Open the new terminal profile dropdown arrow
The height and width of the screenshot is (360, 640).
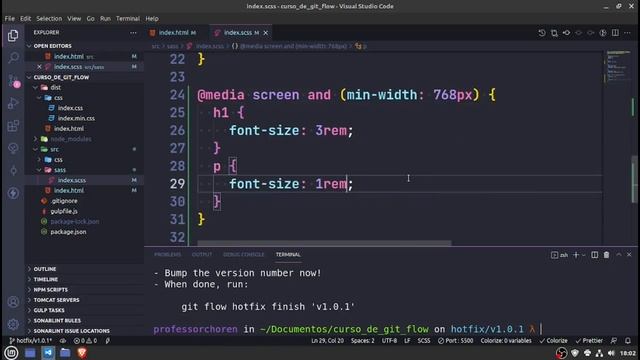point(584,255)
